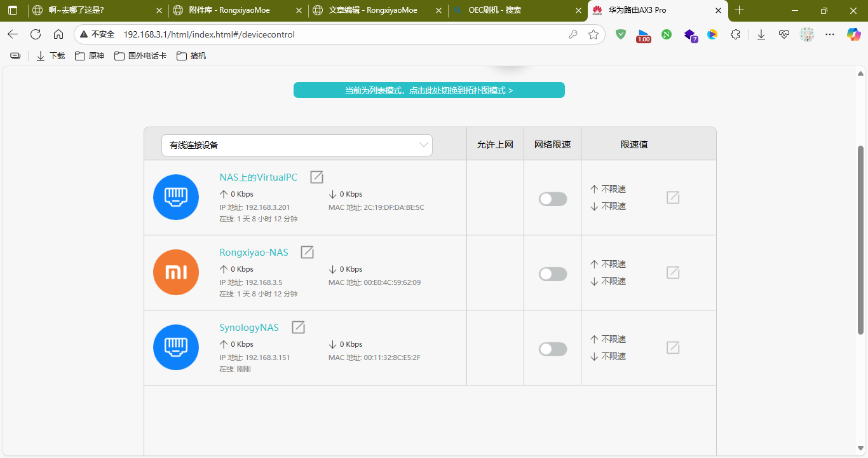Toggle speed limiting for Rongxiyao-NAS
Image resolution: width=868 pixels, height=458 pixels.
tap(553, 274)
